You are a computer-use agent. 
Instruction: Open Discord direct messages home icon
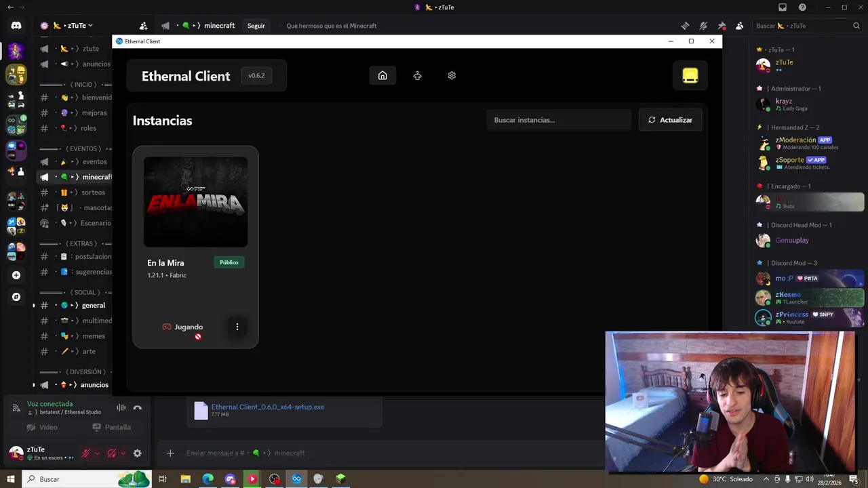pos(16,26)
